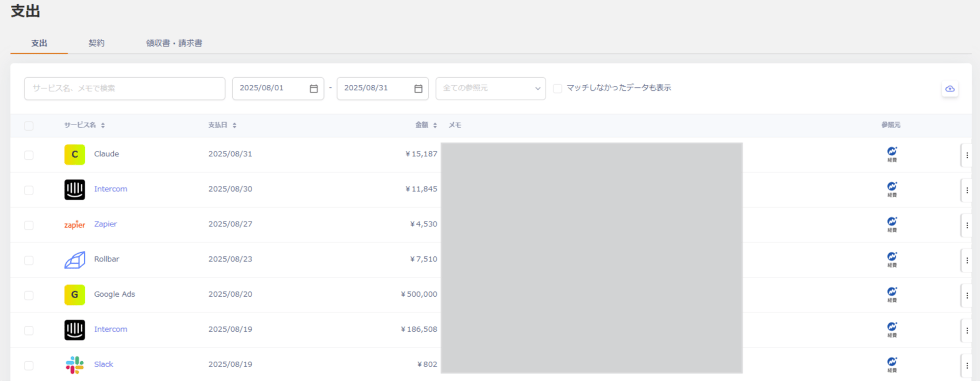Open the more-options menu for the Google Ads row

(x=967, y=295)
